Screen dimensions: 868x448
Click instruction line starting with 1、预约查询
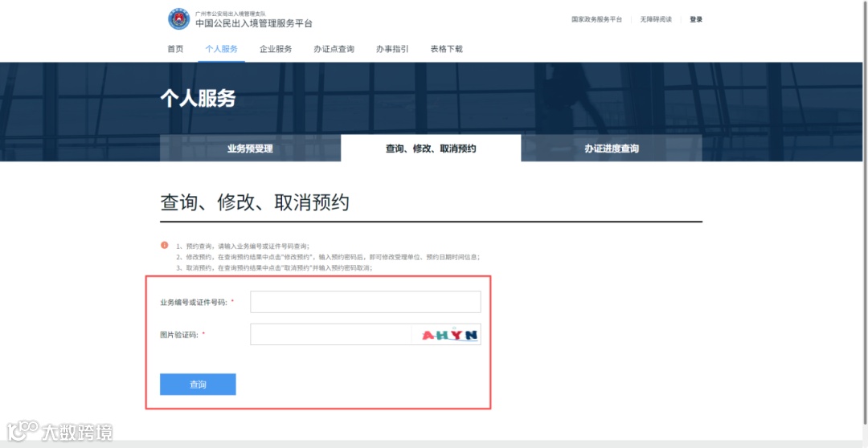pos(243,246)
